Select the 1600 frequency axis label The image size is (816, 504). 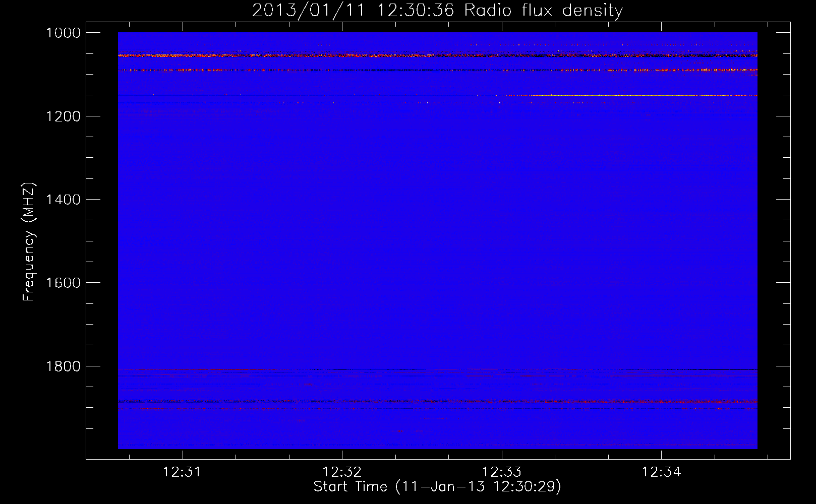click(63, 283)
